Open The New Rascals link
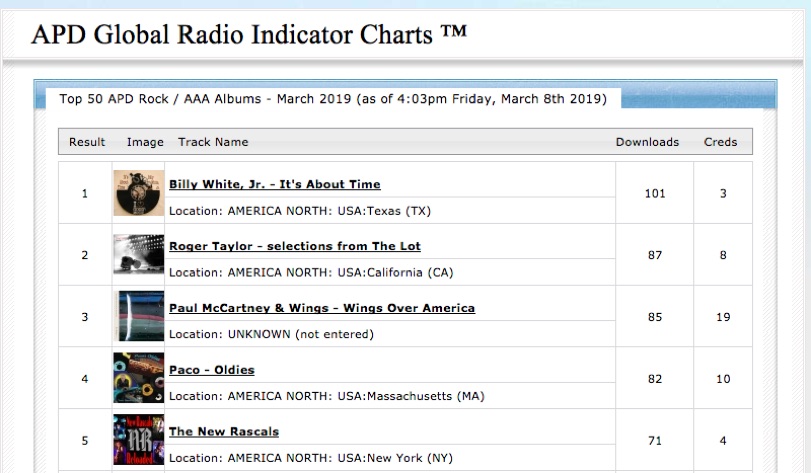Screen dimensions: 811x473 coord(223,432)
